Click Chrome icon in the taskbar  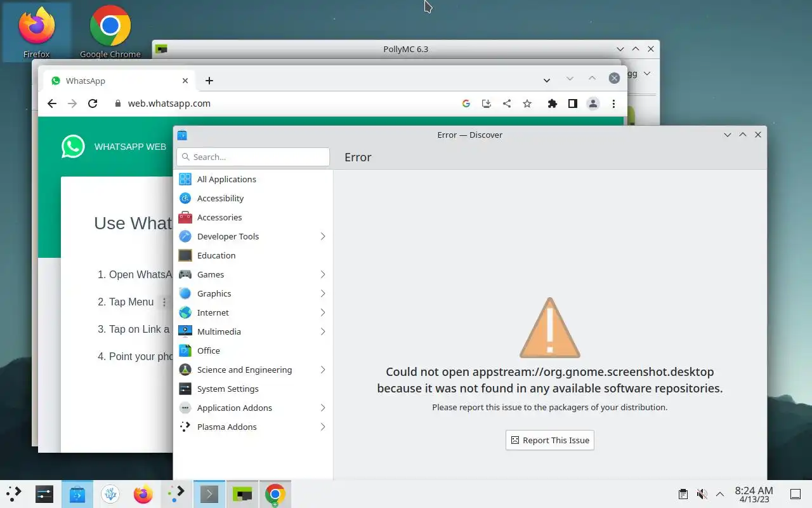(x=275, y=494)
